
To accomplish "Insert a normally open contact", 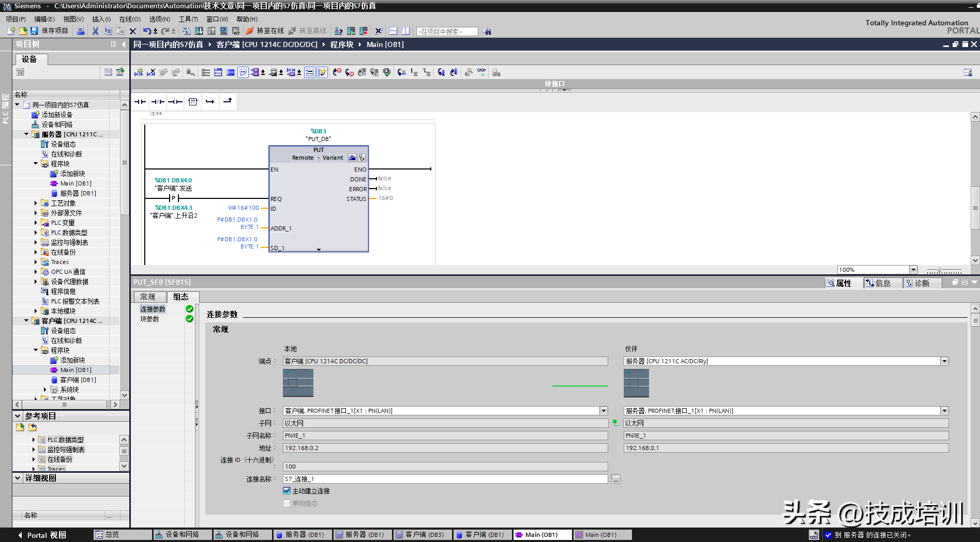I will tap(140, 102).
